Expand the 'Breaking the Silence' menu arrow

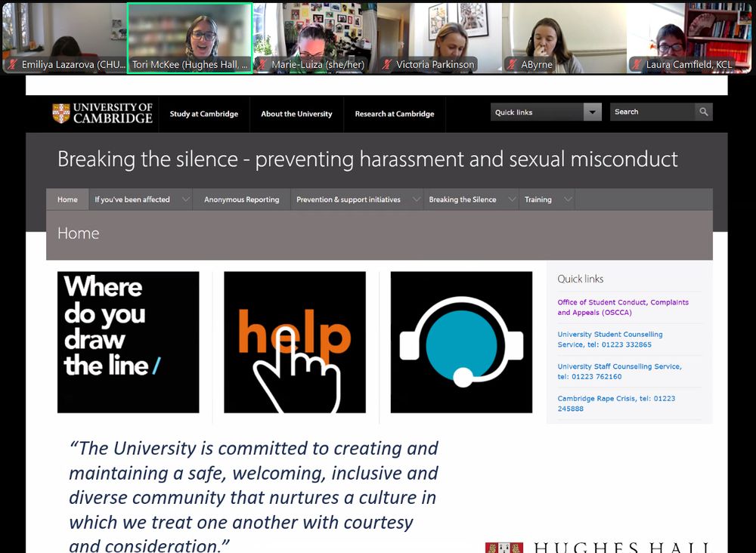pyautogui.click(x=512, y=199)
